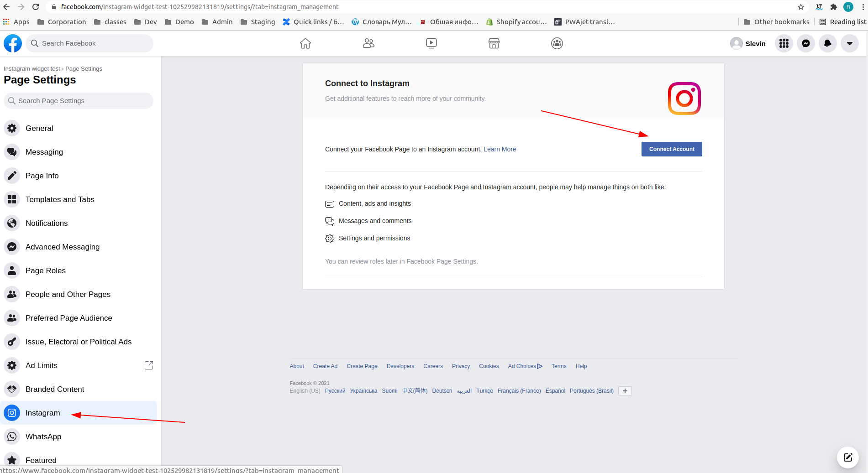This screenshot has width=868, height=473.
Task: Open the Corporation bookmarks folder
Action: coord(62,22)
